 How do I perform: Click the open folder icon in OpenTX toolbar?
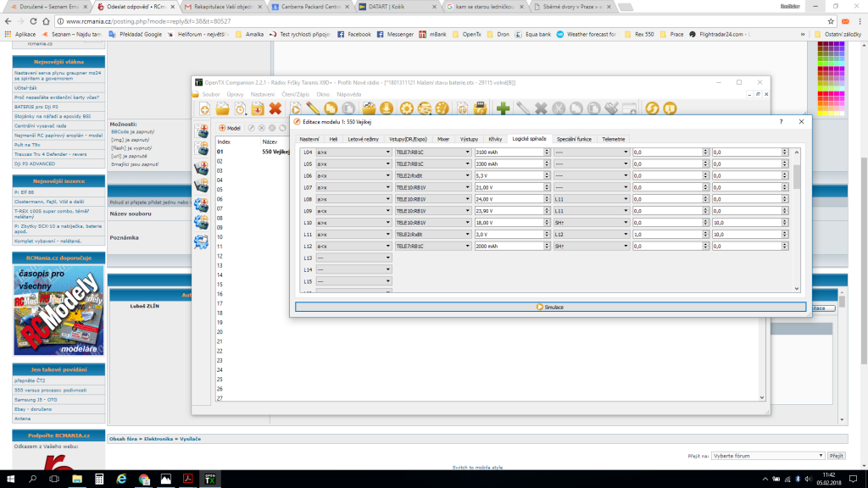223,108
